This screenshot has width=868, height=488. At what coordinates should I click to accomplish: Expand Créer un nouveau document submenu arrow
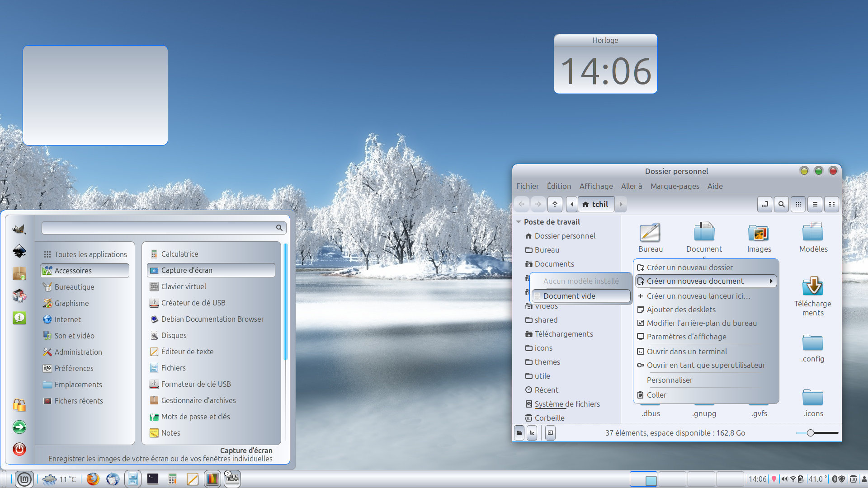pyautogui.click(x=771, y=281)
